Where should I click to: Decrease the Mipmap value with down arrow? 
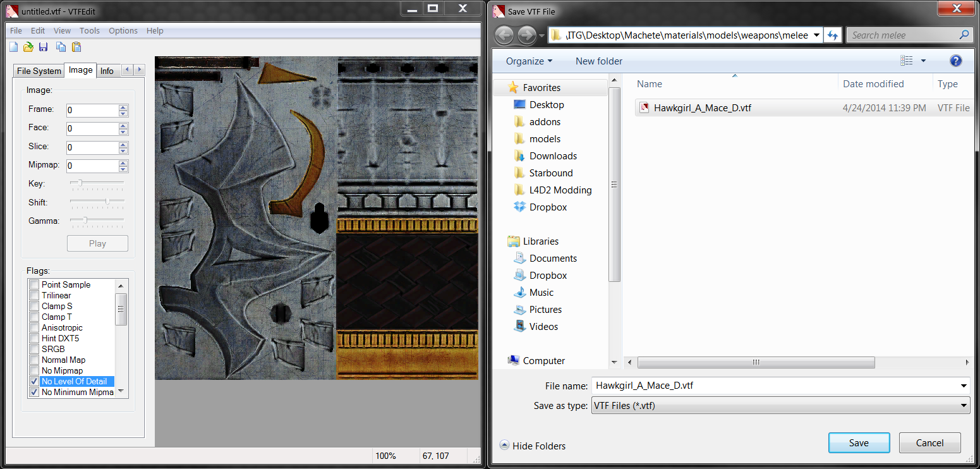(123, 169)
